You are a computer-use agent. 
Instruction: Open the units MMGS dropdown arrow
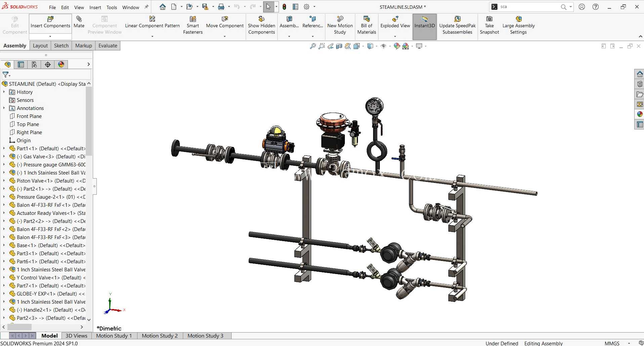629,343
